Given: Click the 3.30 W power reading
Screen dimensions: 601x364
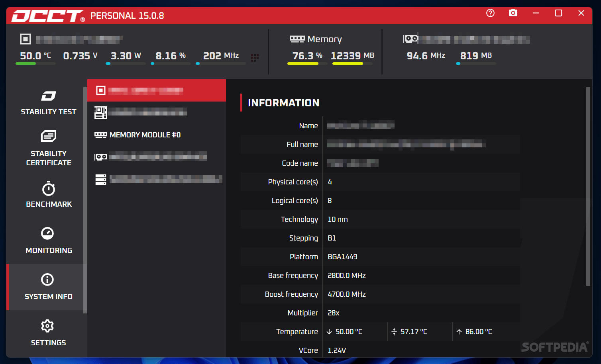Looking at the screenshot, I should [x=126, y=56].
